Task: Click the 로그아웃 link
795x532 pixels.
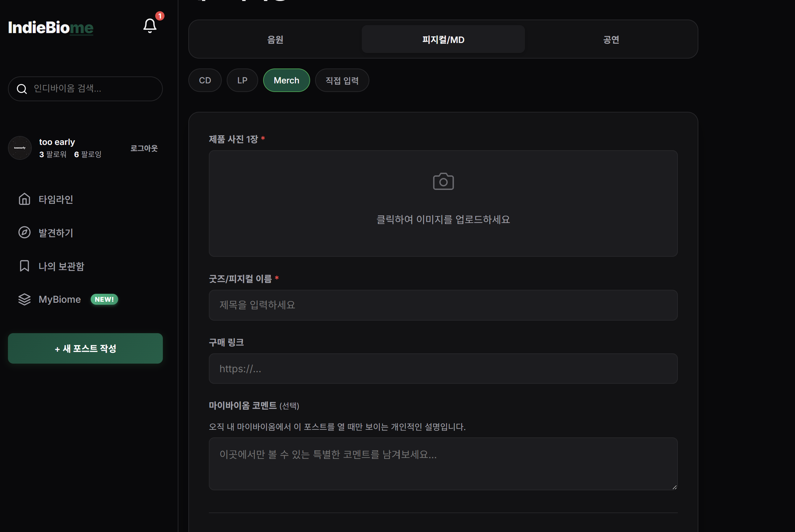Action: (x=144, y=148)
